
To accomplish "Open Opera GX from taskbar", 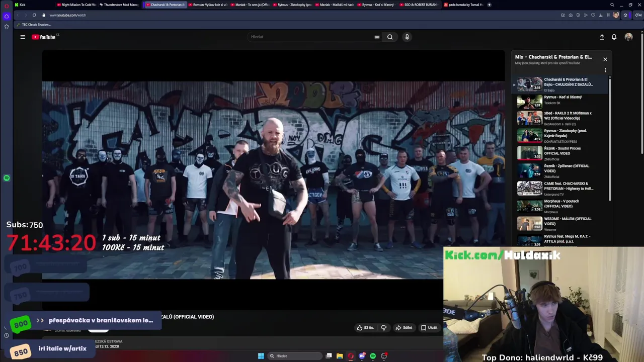I will tap(351, 356).
